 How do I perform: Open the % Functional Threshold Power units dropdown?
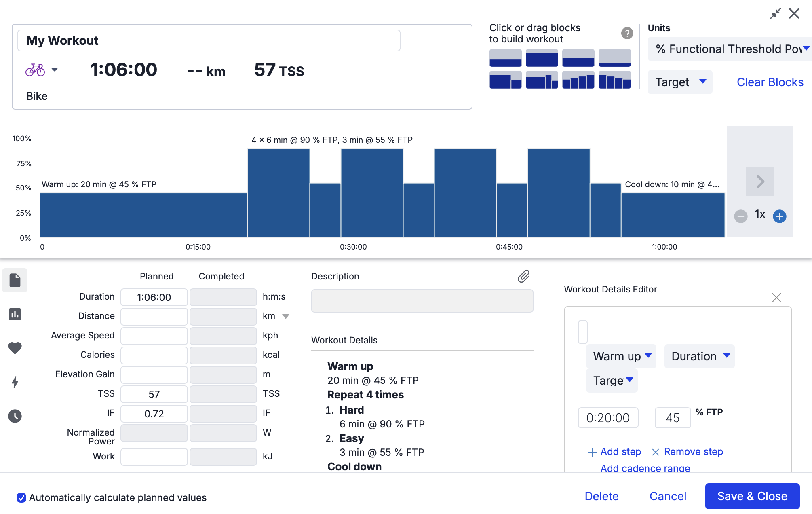[730, 49]
